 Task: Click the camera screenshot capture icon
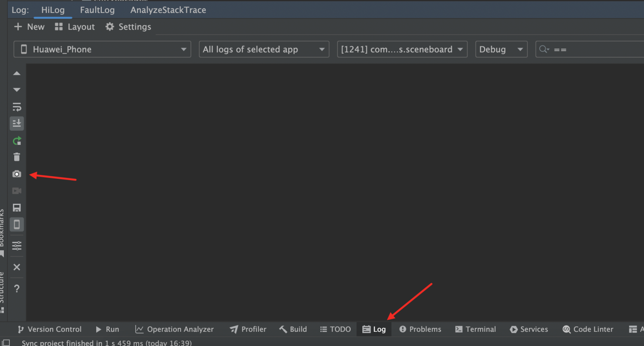pyautogui.click(x=17, y=174)
